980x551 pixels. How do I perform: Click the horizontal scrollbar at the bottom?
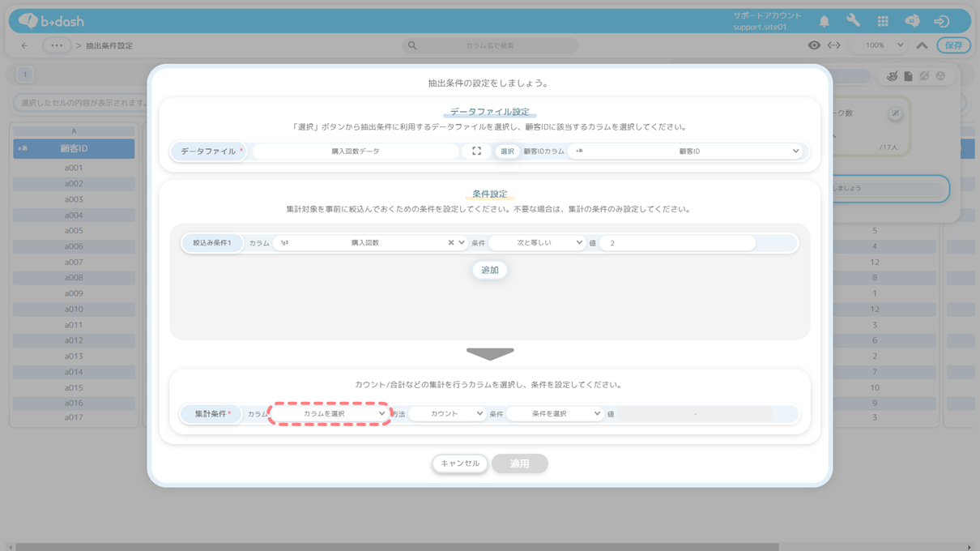(397, 547)
